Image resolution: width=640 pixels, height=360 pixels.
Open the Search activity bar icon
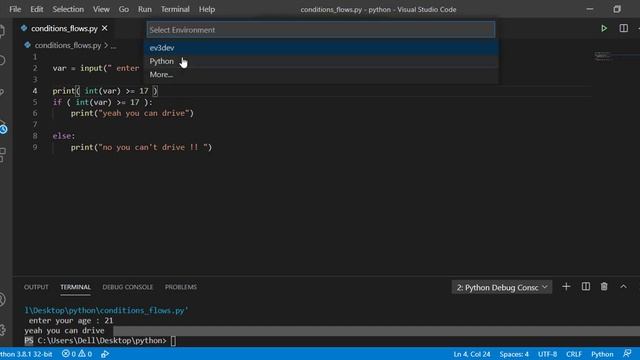2,61
